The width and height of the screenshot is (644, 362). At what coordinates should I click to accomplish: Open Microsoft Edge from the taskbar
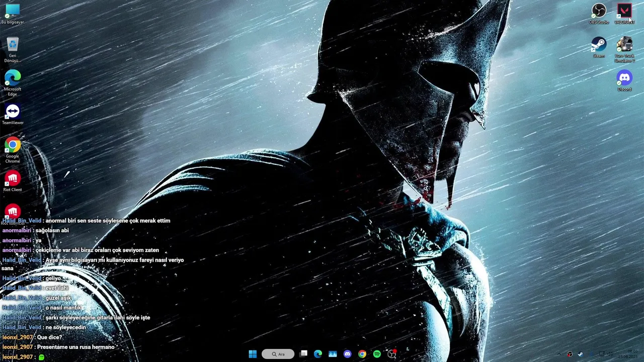click(318, 354)
